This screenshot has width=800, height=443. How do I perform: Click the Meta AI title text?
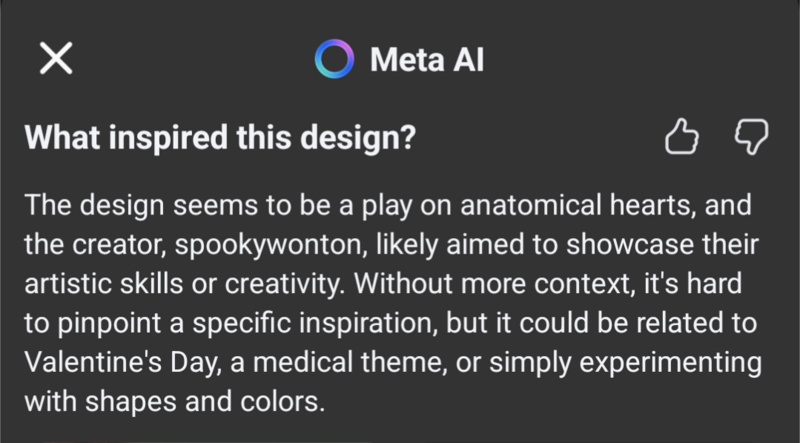click(x=427, y=60)
